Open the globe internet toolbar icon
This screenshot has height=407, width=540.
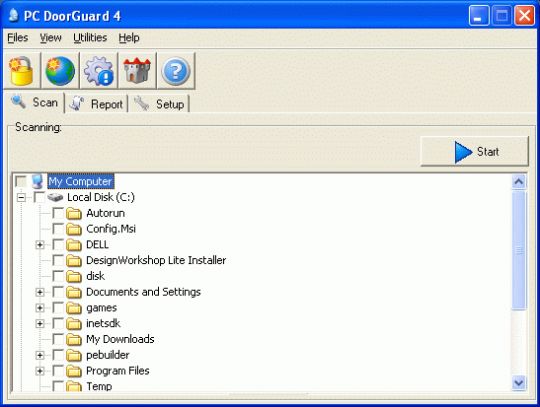pos(60,71)
